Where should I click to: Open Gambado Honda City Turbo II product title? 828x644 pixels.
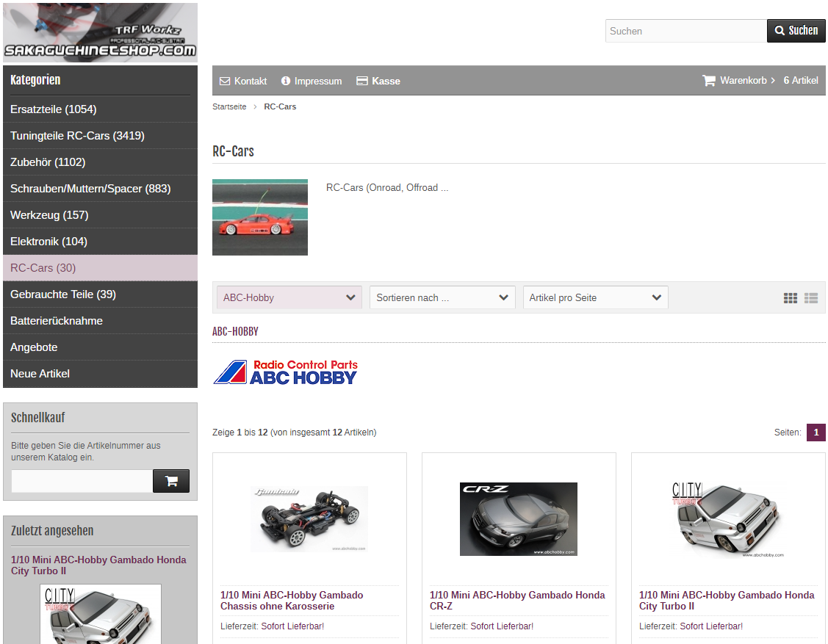[x=727, y=601]
